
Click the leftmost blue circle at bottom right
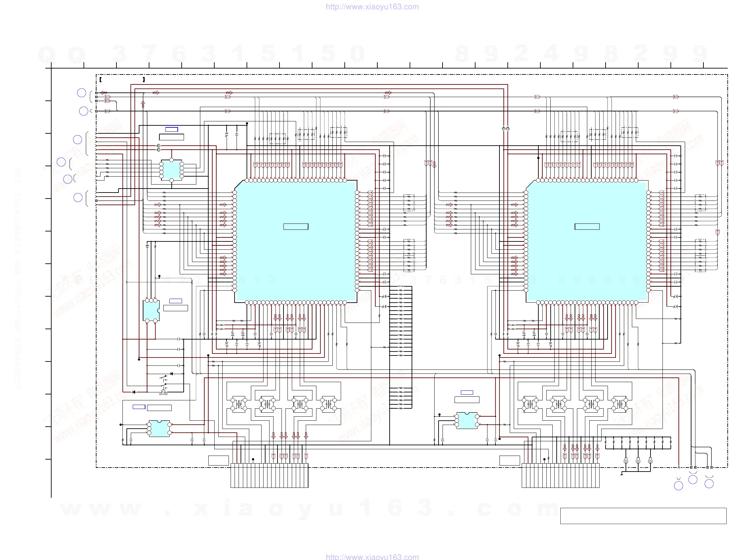tap(678, 486)
